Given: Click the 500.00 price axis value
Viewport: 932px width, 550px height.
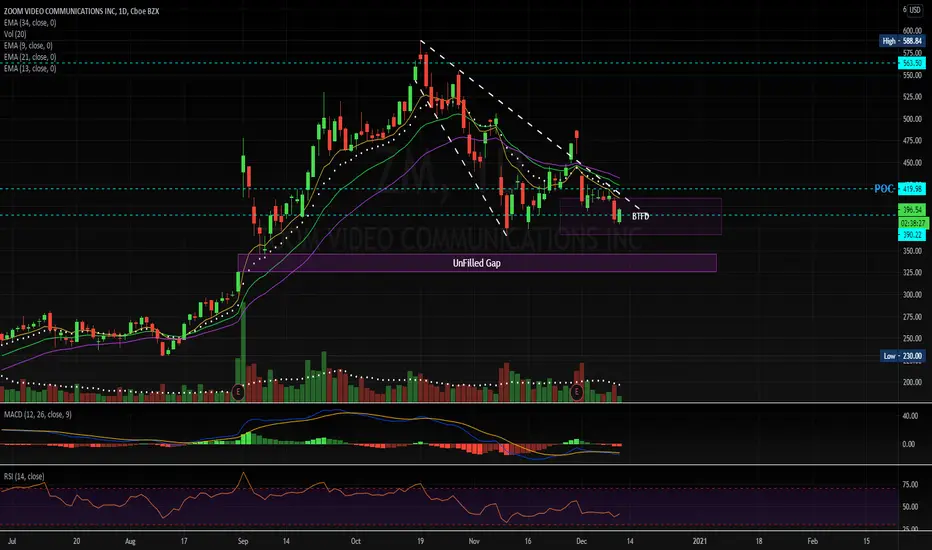Looking at the screenshot, I should click(x=912, y=119).
